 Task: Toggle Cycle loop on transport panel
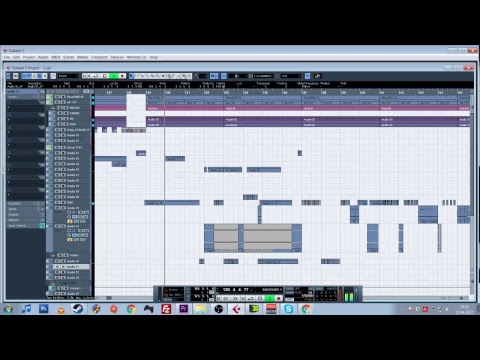click(250, 298)
